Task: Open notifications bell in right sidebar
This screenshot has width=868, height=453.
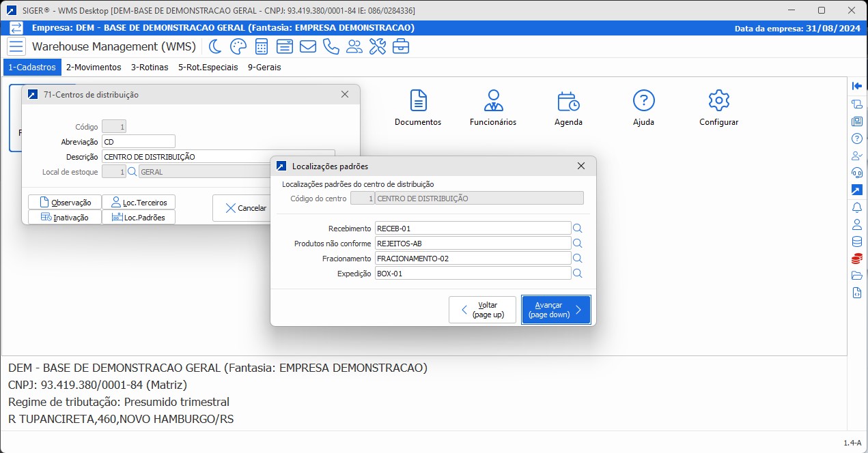Action: point(857,207)
